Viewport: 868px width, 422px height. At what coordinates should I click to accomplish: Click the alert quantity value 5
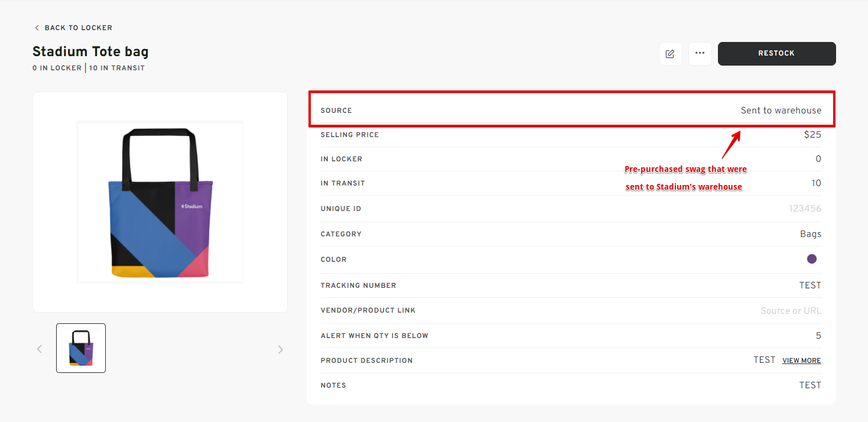pyautogui.click(x=818, y=336)
